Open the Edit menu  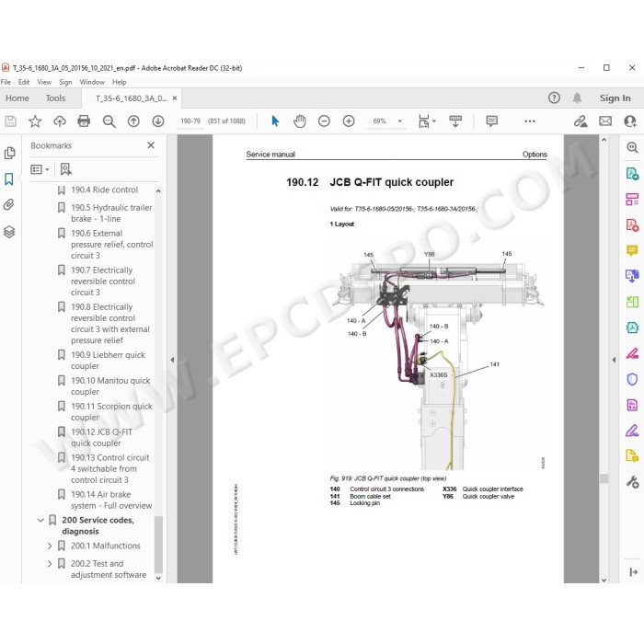(24, 82)
